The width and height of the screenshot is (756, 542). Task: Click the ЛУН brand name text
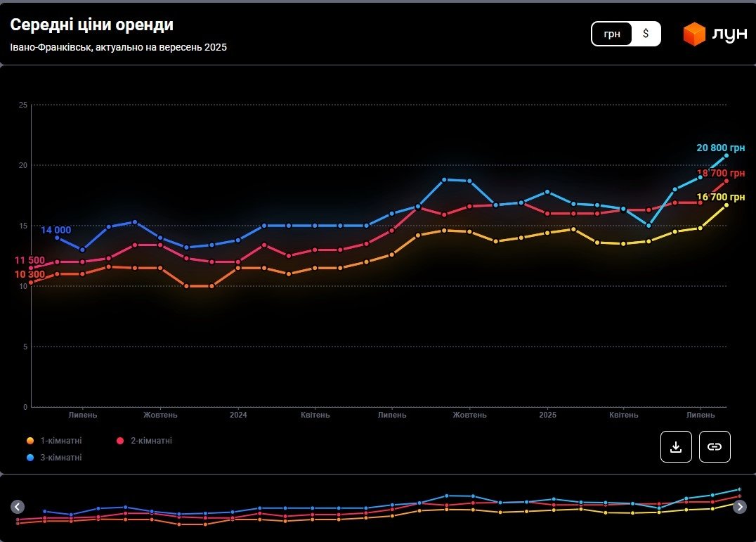click(729, 34)
